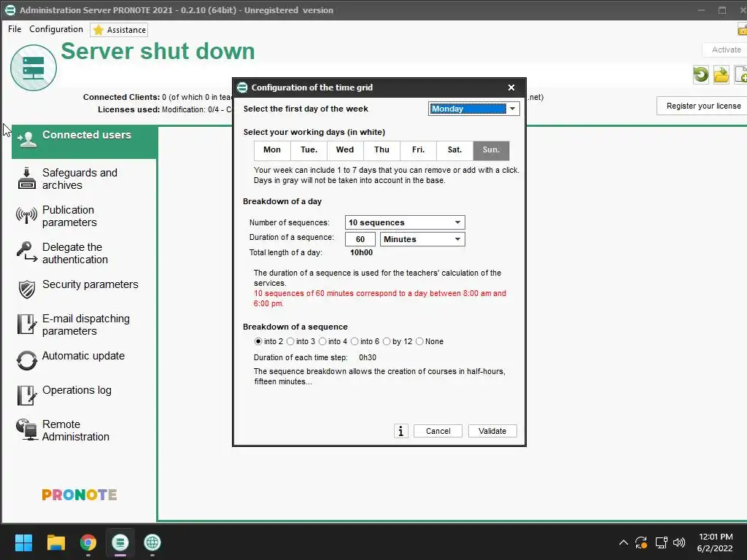Click the server status round icon

(x=34, y=68)
